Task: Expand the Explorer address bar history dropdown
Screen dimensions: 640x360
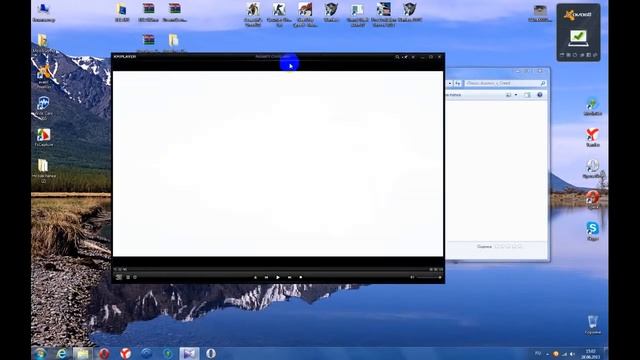Action: [450, 83]
